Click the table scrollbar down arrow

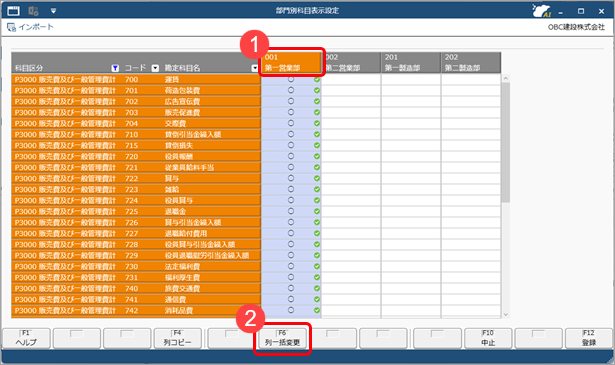point(506,314)
